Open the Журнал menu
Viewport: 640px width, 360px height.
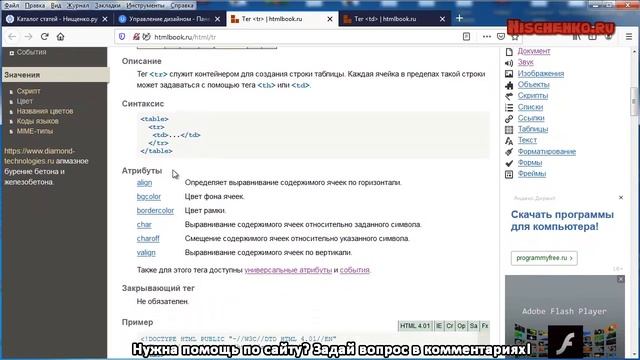[78, 5]
